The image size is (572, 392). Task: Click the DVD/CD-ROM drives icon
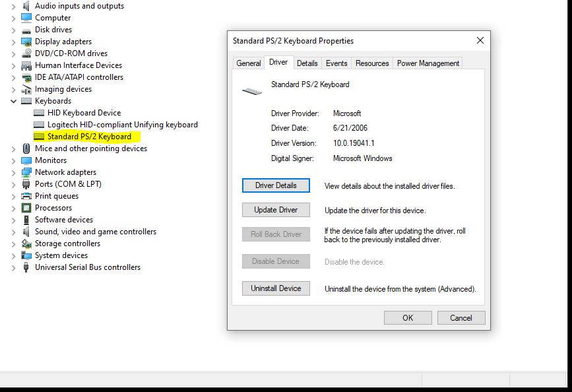26,53
